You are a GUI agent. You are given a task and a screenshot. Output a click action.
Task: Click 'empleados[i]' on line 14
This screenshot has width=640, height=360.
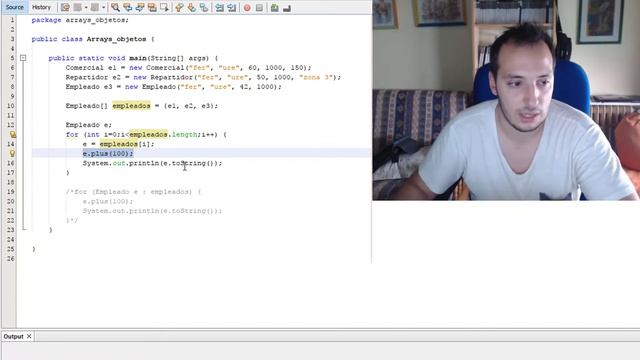coord(125,144)
